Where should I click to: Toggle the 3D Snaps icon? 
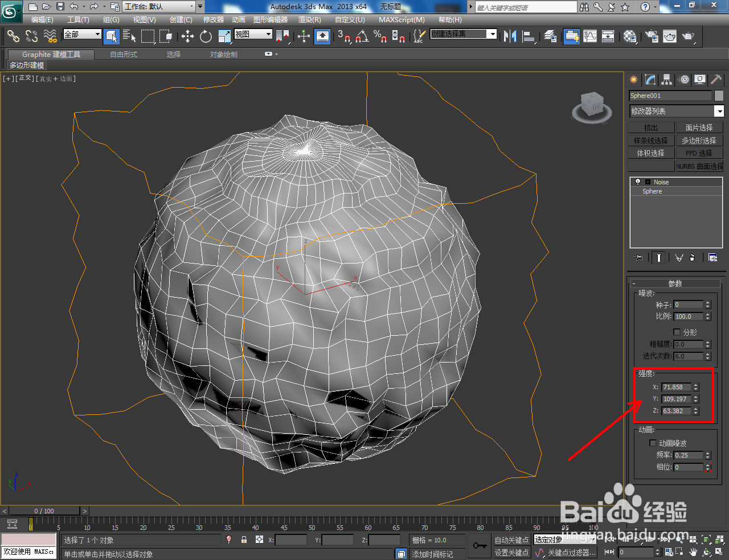pos(343,36)
